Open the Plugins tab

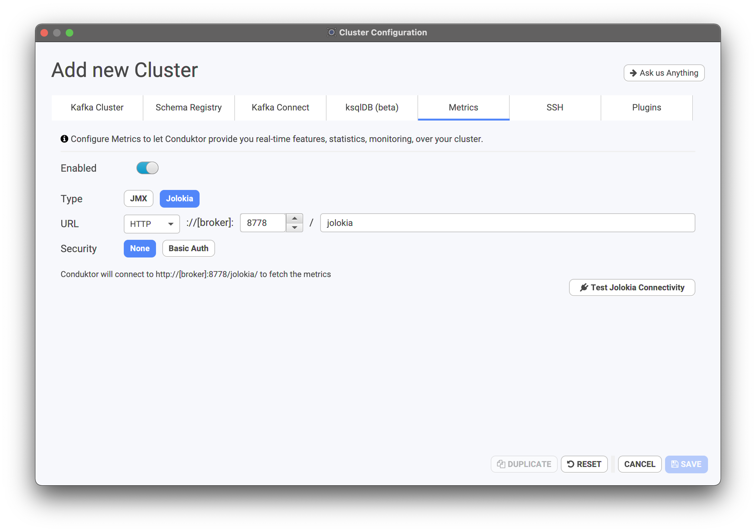coord(646,108)
